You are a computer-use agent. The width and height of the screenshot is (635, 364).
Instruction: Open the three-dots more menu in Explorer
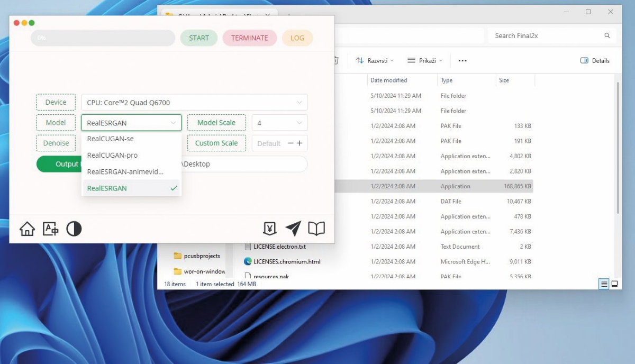point(462,61)
